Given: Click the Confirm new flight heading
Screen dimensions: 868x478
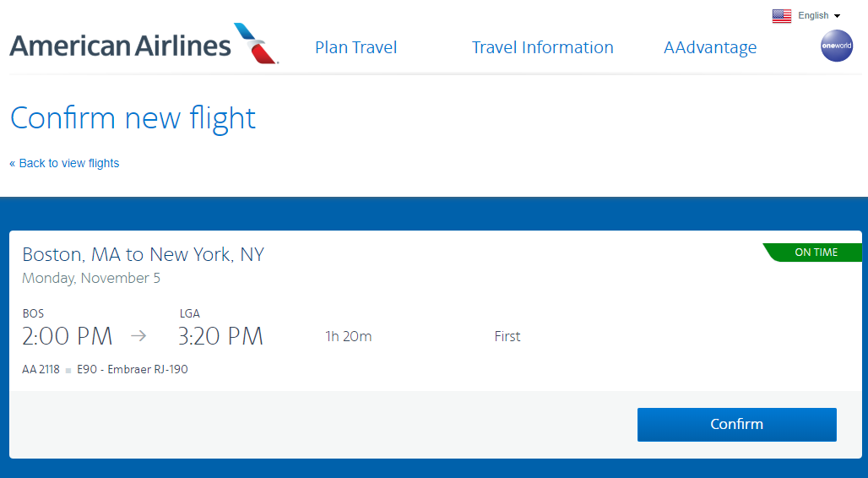Looking at the screenshot, I should pos(133,117).
